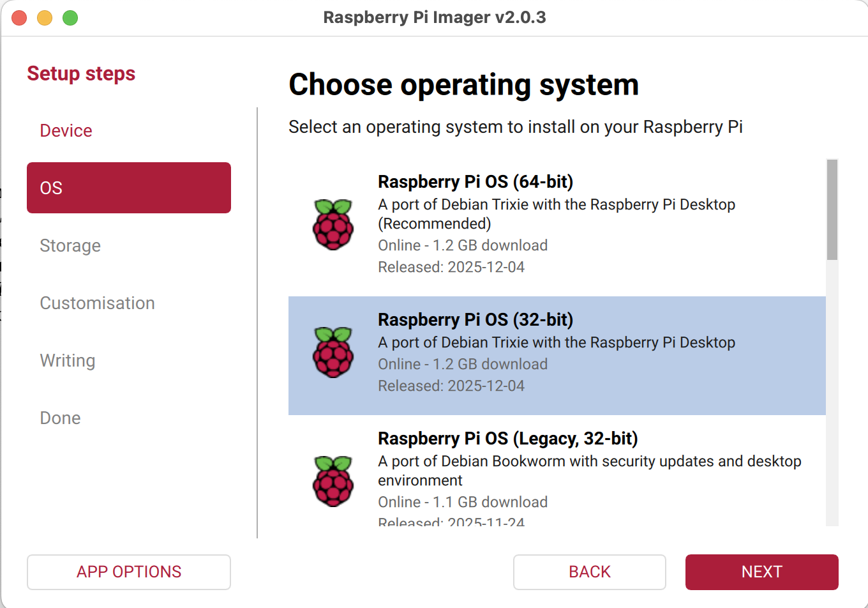Image resolution: width=868 pixels, height=608 pixels.
Task: Click the Legacy 32-bit raspberry icon
Action: 333,481
